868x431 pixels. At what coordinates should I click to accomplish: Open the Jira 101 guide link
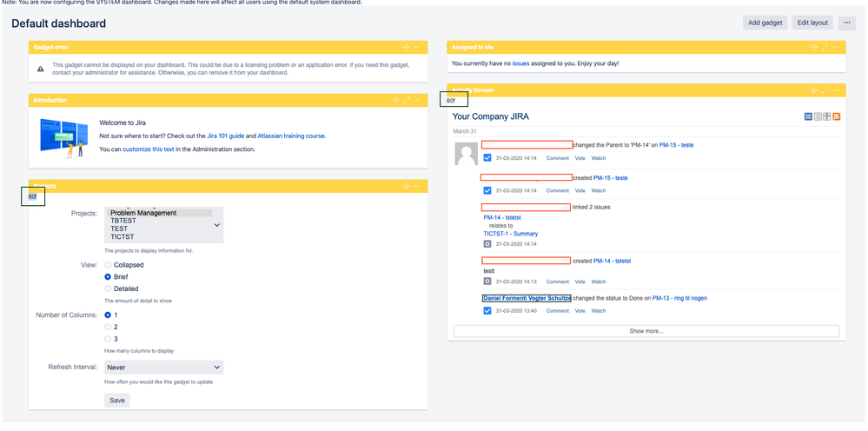225,136
